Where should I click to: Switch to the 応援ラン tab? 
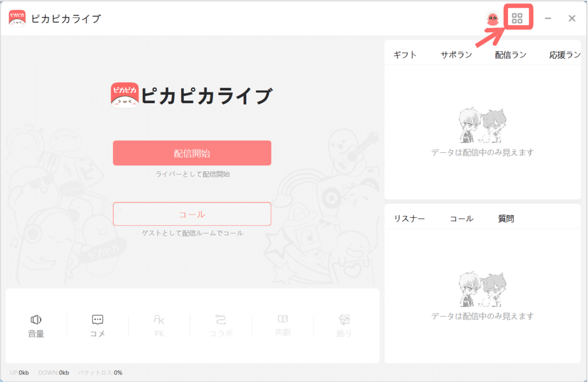[565, 55]
